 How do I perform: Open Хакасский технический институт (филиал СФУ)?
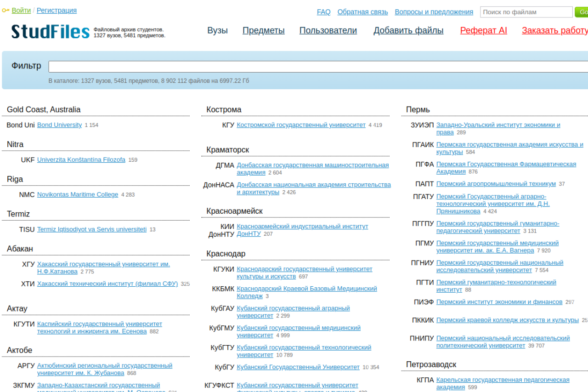(107, 284)
